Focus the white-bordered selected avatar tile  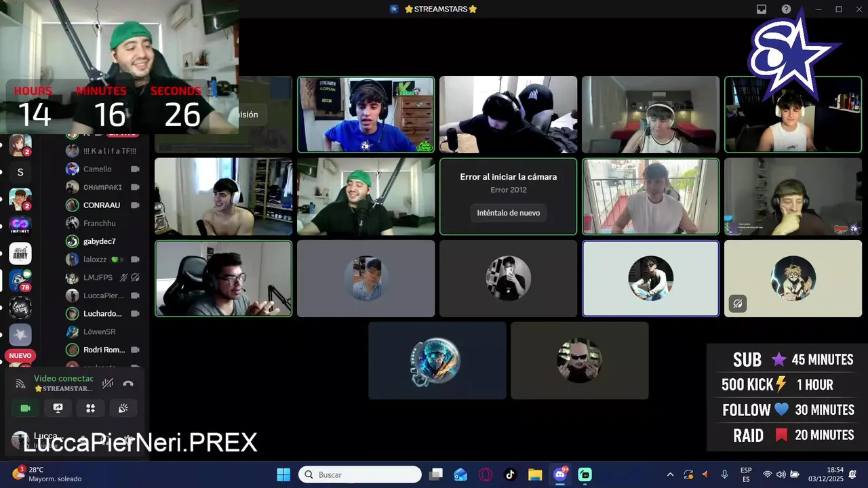coord(650,279)
